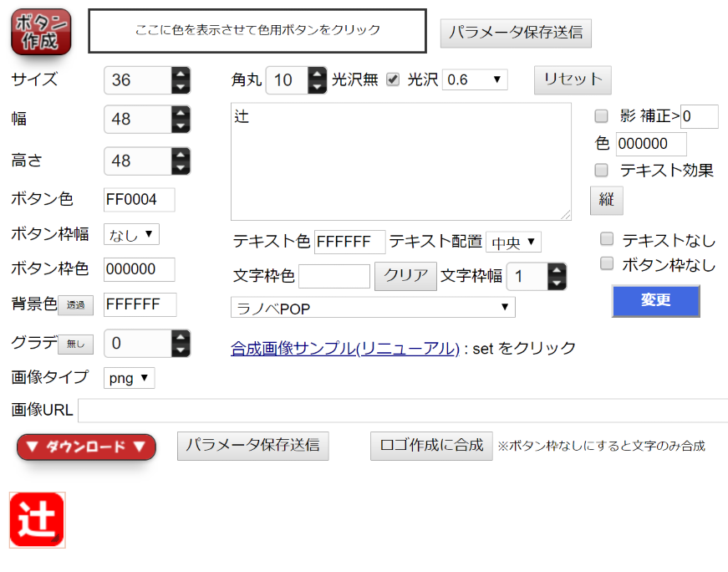728x572 pixels.
Task: Click the generated red 辻 button preview
Action: pos(37,520)
